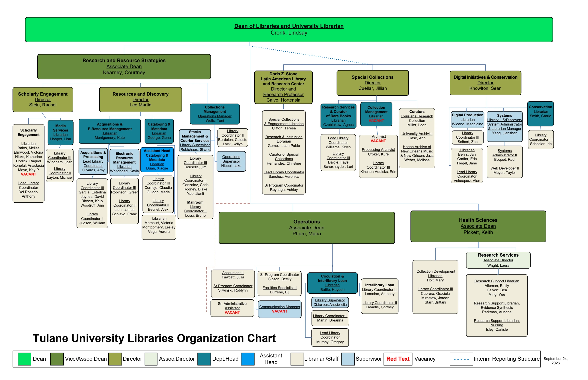Click the Collection Management Librarian VACANT box
Viewport: 588px width, 380px height.
376,114
